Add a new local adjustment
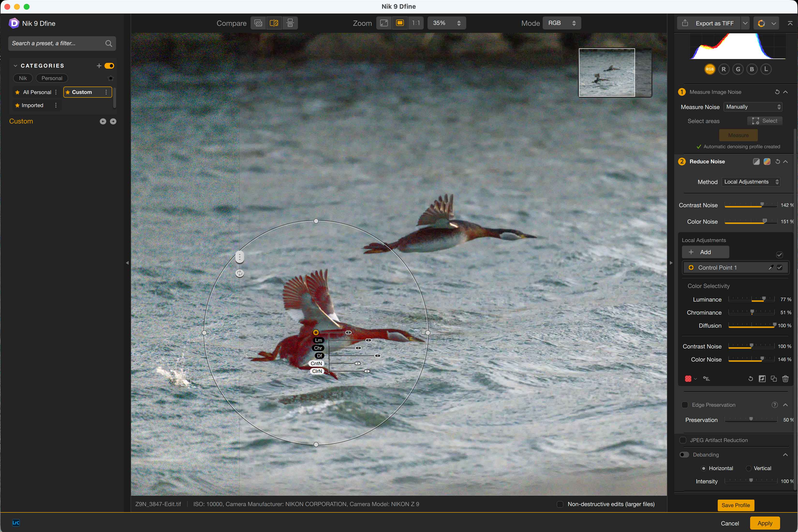This screenshot has height=532, width=798. coord(705,252)
